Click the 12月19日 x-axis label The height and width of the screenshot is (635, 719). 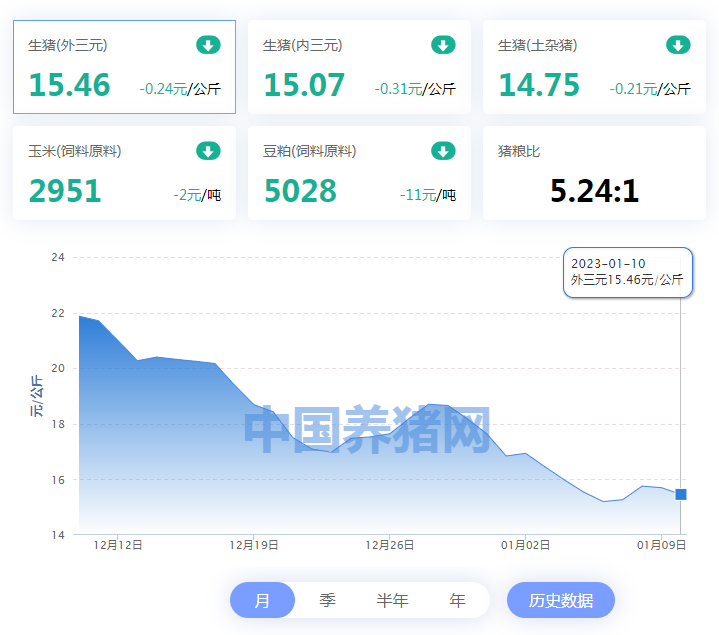254,545
